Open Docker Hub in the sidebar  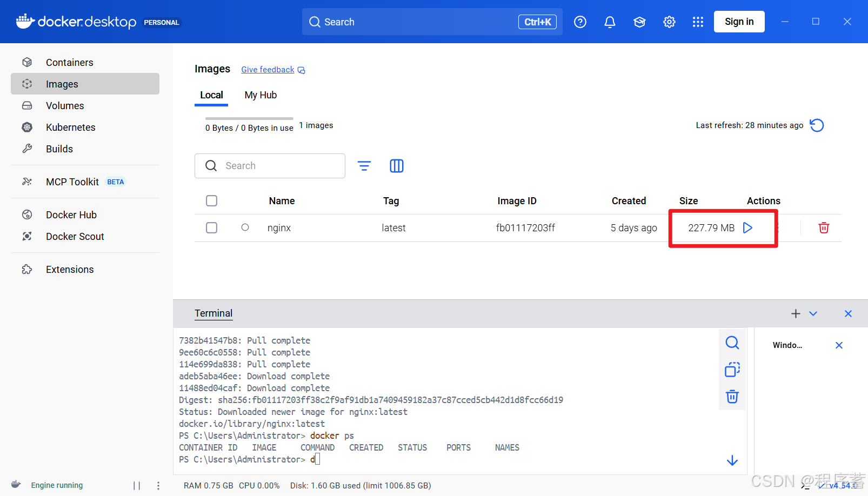click(x=85, y=215)
